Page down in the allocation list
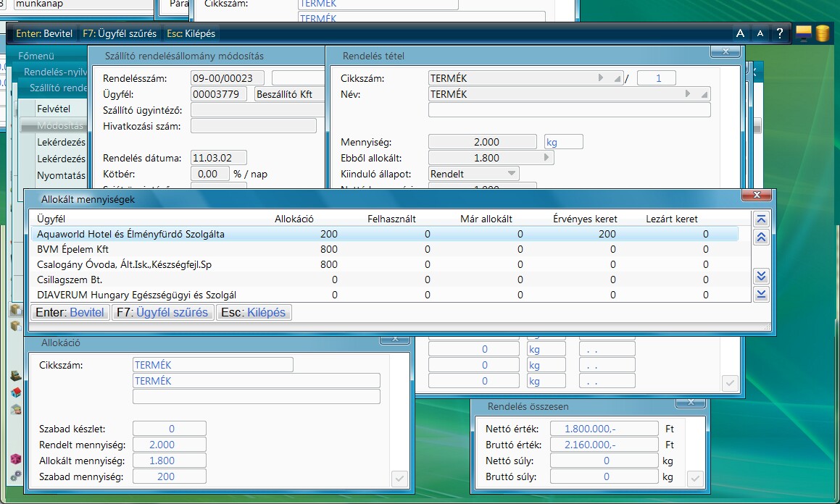Image resolution: width=840 pixels, height=504 pixels. tap(761, 276)
